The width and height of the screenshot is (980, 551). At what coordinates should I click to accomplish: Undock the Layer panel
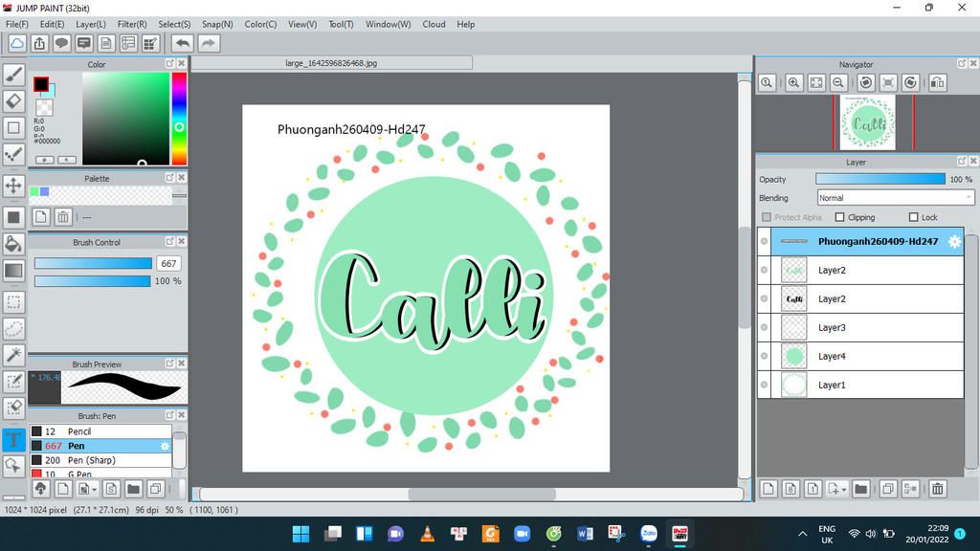(x=962, y=161)
